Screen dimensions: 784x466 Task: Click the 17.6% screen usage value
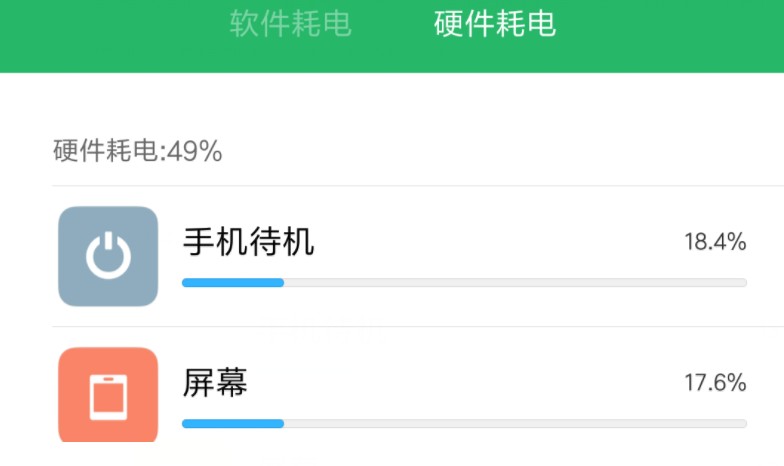(x=715, y=382)
